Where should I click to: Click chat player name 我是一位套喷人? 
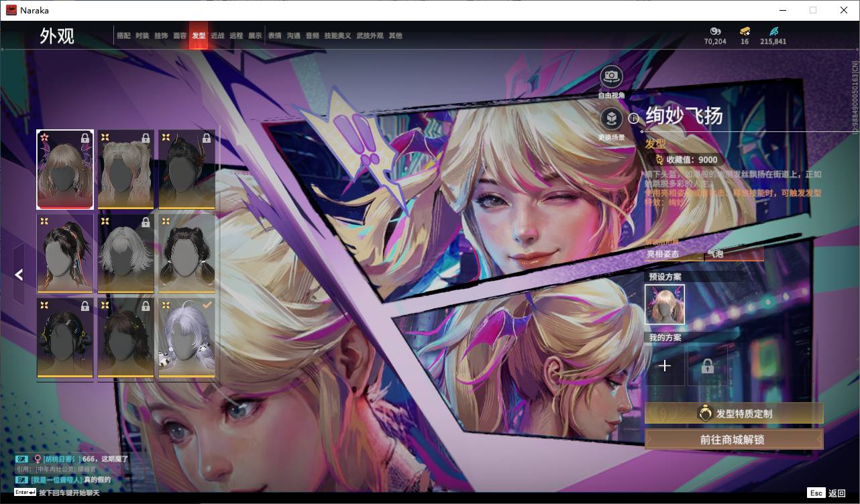(58, 479)
